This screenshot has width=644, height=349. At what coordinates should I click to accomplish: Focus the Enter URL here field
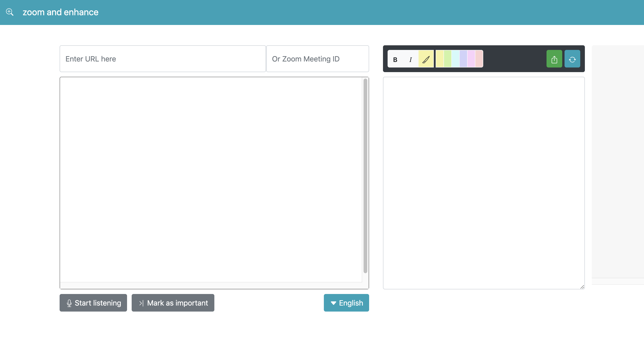coord(162,59)
